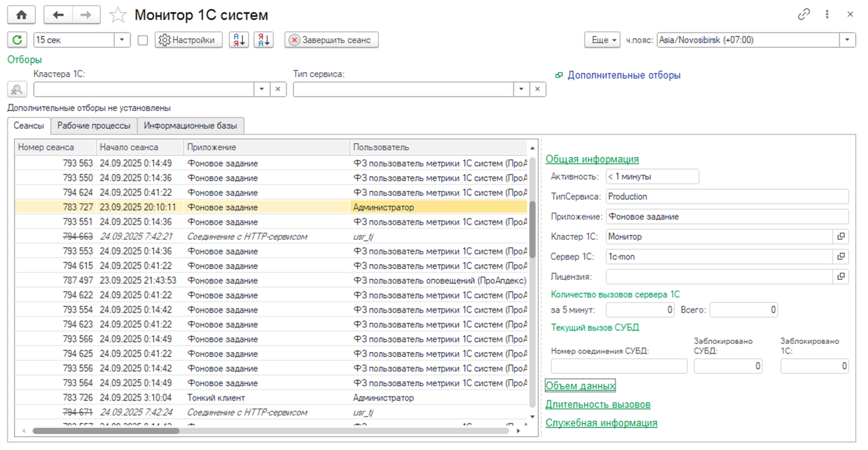Clear the Кластера 1С filter field
The width and height of the screenshot is (868, 450).
278,89
